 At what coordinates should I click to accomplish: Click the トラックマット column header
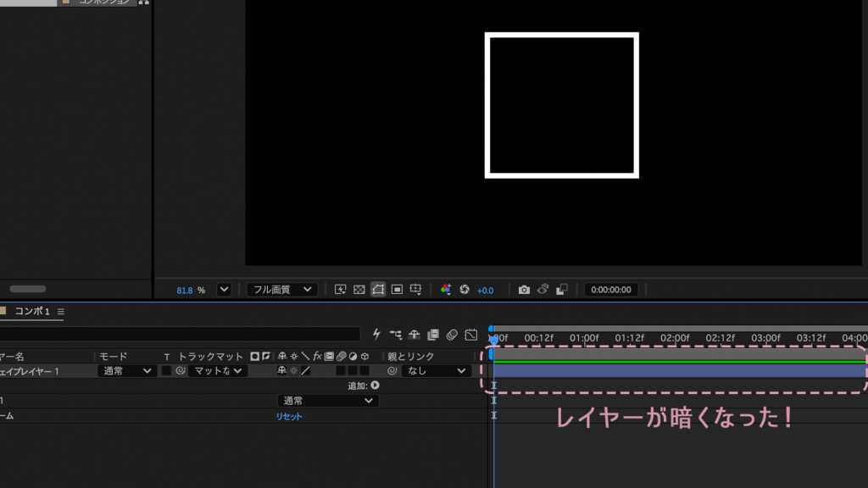pos(210,357)
